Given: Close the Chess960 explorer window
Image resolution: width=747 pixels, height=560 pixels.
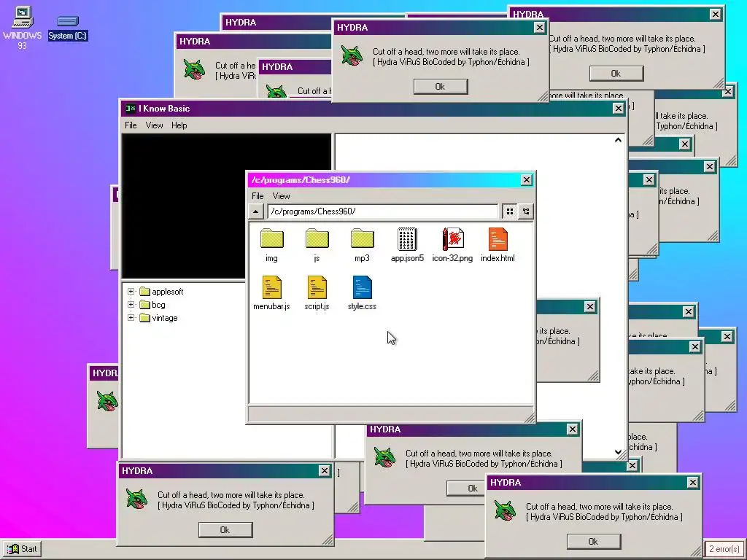Looking at the screenshot, I should [527, 179].
